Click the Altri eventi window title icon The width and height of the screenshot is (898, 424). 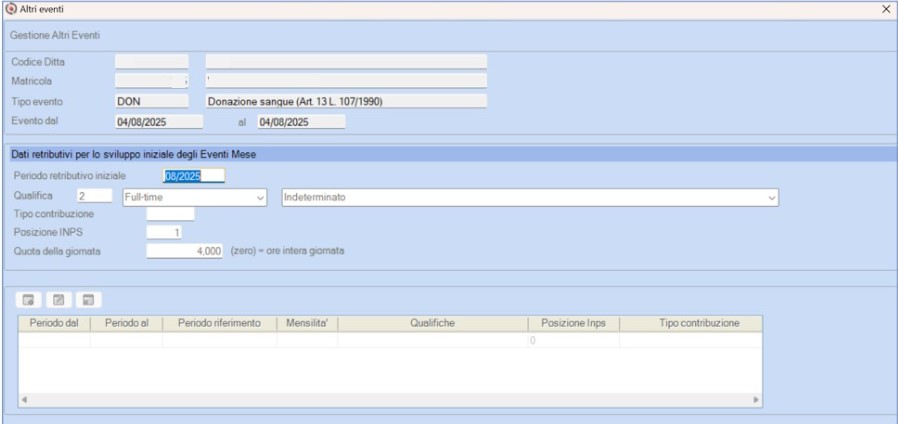pyautogui.click(x=10, y=9)
